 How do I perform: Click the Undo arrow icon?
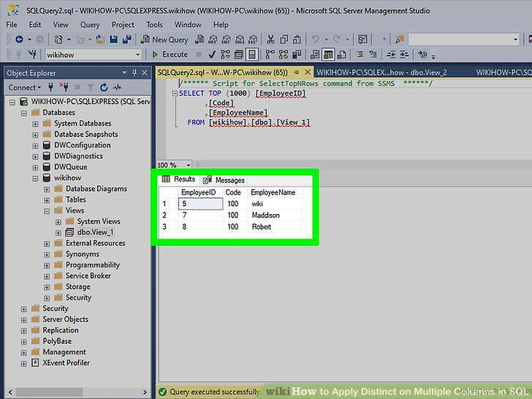point(316,39)
